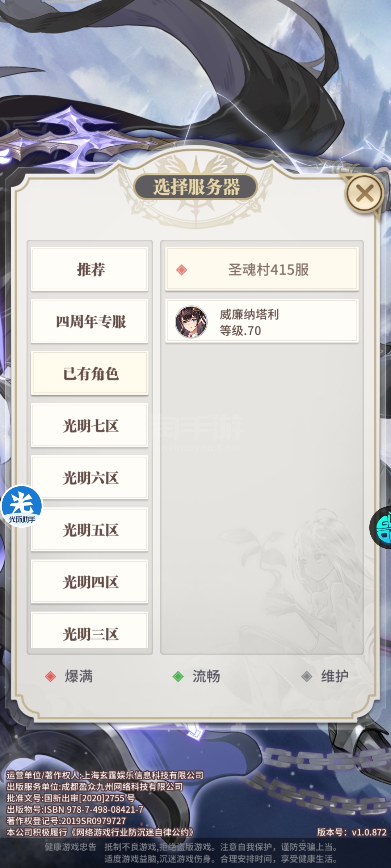Screen dimensions: 391x868
Task: Choose the 光明四区 server group
Action: (x=90, y=582)
